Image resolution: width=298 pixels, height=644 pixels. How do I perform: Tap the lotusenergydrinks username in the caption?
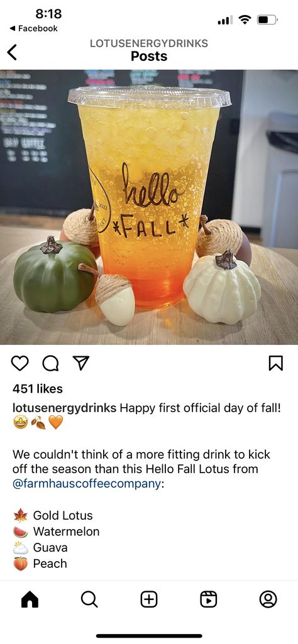pos(65,408)
